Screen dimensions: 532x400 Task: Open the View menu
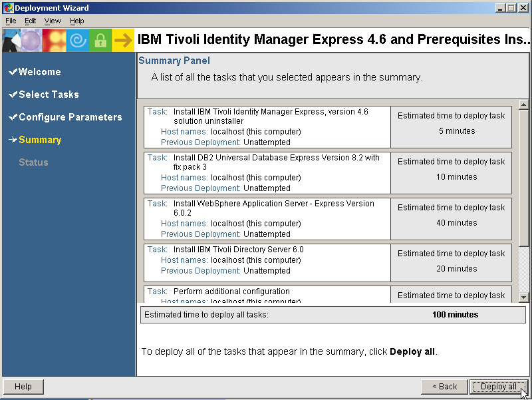click(53, 21)
